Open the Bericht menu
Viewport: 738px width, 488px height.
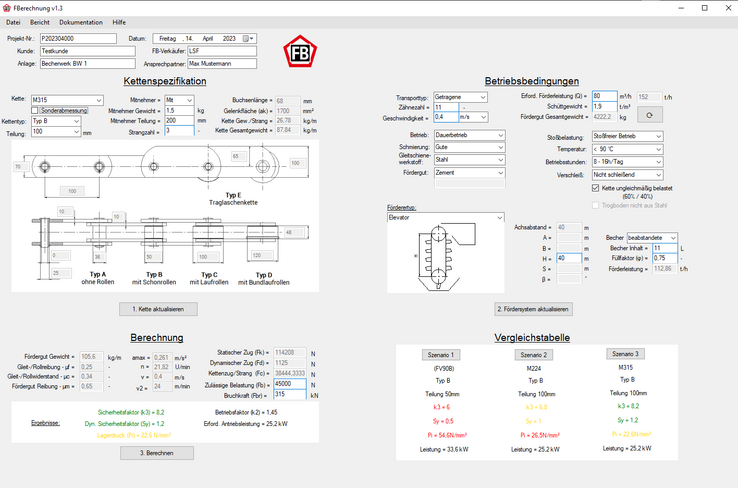(40, 22)
